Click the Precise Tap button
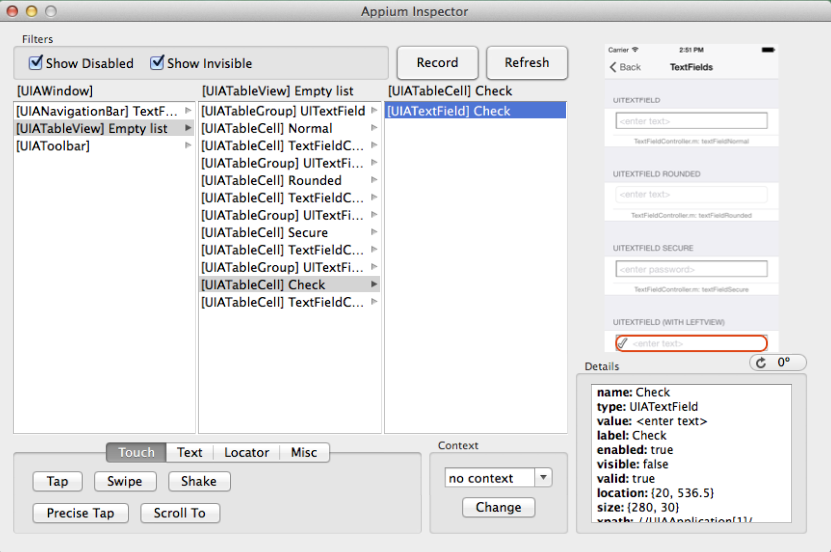The height and width of the screenshot is (552, 831). click(81, 513)
